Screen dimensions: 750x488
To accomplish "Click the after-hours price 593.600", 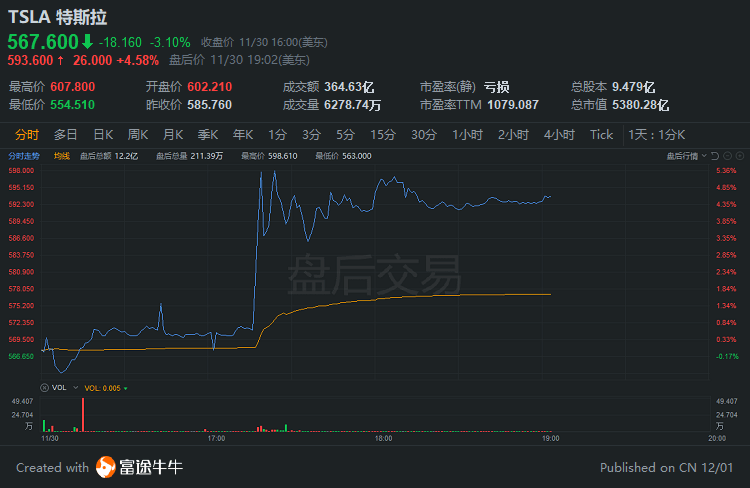I will tap(30, 60).
